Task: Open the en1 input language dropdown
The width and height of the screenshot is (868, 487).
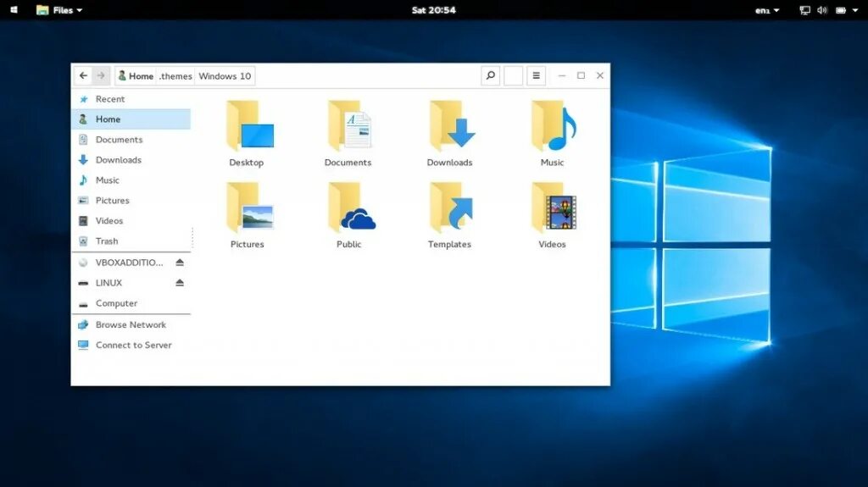Action: click(767, 10)
